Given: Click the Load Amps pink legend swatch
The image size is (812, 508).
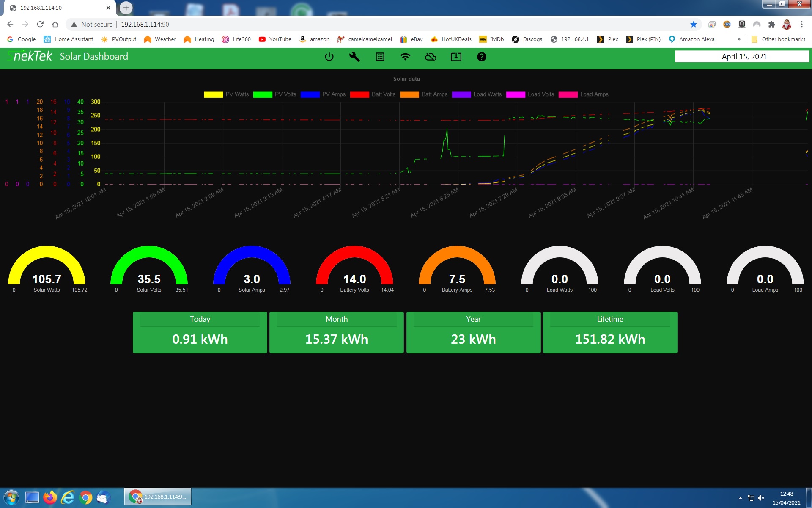Looking at the screenshot, I should 568,94.
